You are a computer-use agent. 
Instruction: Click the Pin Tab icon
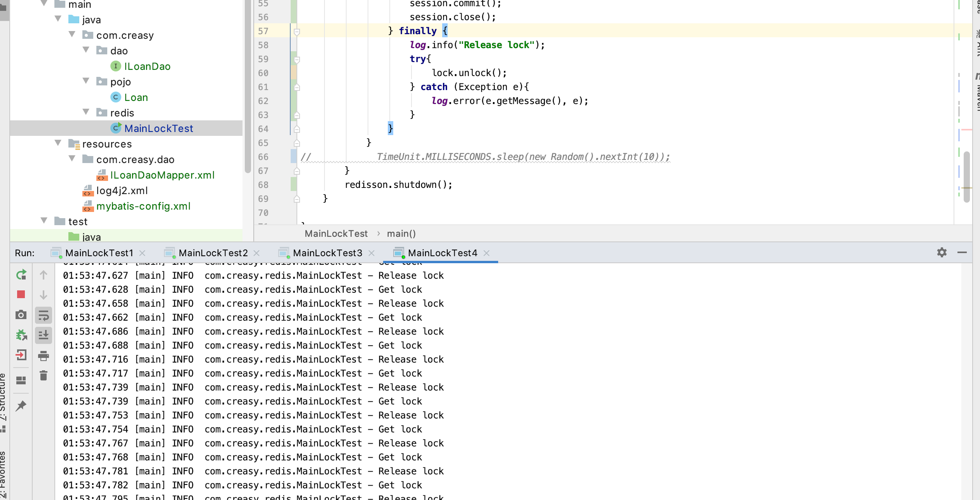tap(21, 406)
